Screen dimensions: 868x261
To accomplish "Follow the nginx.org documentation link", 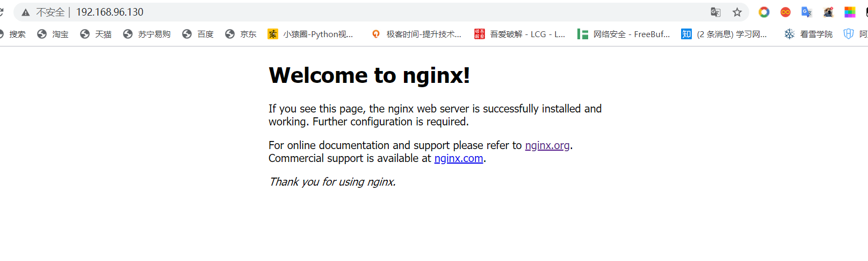I will coord(547,145).
